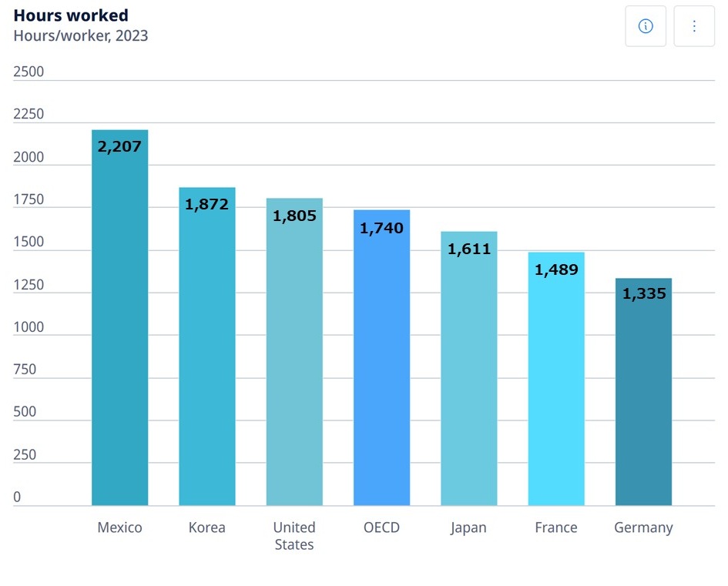Click the Hours/worker, 2023 subtitle
728x586 pixels.
coord(81,35)
